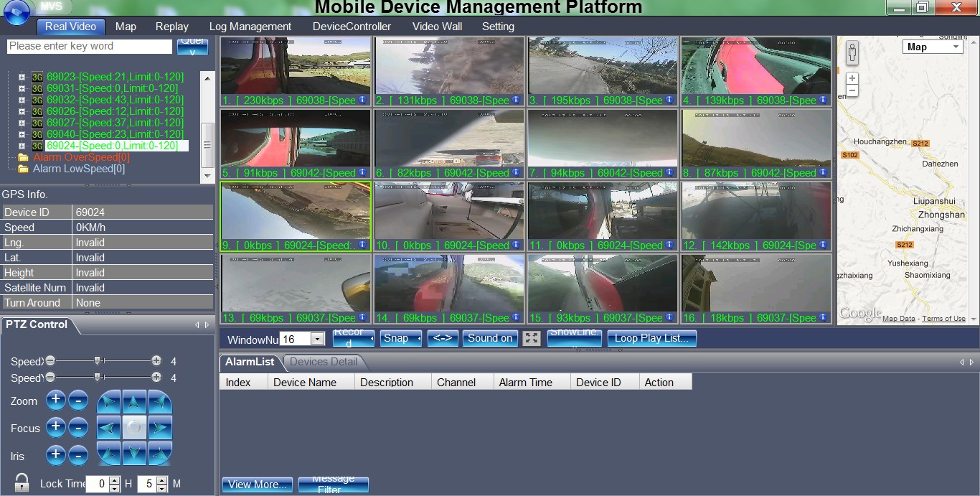Increase SpeedX with the plus button
Viewport: 980px width, 496px height.
click(x=156, y=361)
